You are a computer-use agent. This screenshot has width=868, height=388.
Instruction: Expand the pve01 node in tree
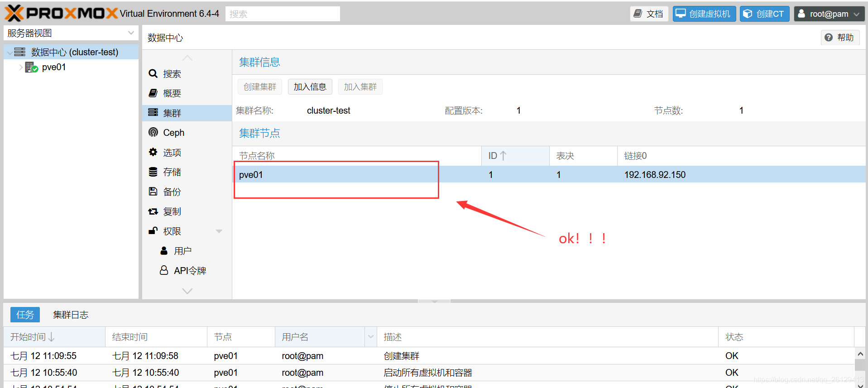[x=20, y=67]
